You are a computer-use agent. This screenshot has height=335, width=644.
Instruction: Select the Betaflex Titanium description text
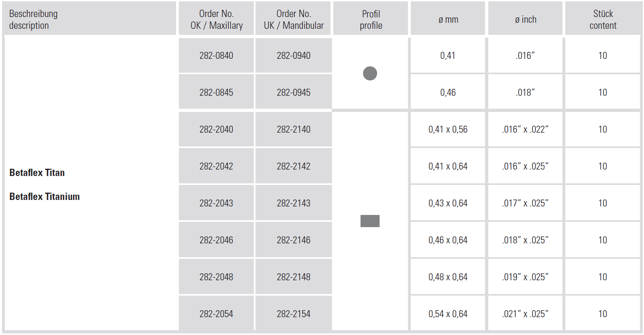point(45,197)
